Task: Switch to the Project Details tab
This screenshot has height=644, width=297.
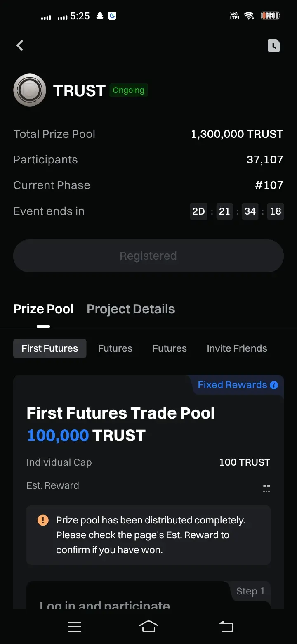Action: [131, 309]
